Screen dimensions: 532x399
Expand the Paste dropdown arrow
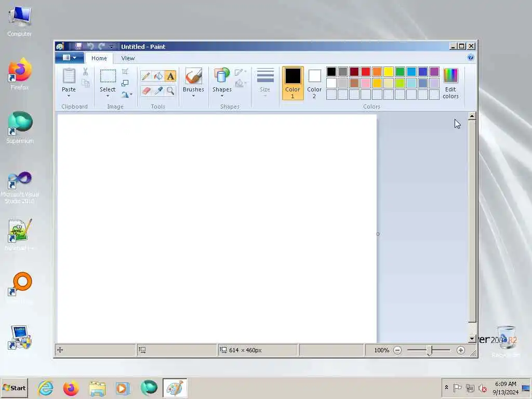[x=69, y=96]
